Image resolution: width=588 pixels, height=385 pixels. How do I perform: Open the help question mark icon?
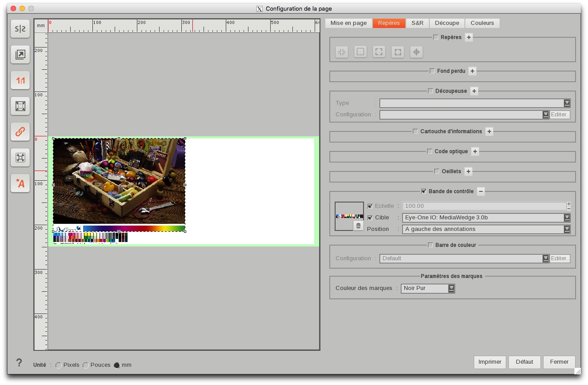pos(19,363)
